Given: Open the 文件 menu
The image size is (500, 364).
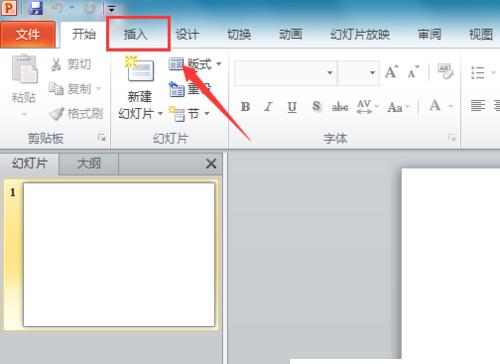Looking at the screenshot, I should [x=28, y=34].
